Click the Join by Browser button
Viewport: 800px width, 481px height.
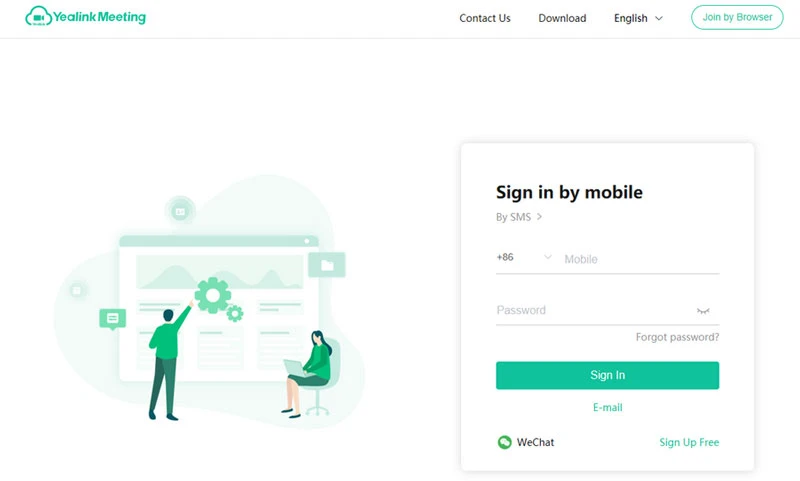click(737, 17)
